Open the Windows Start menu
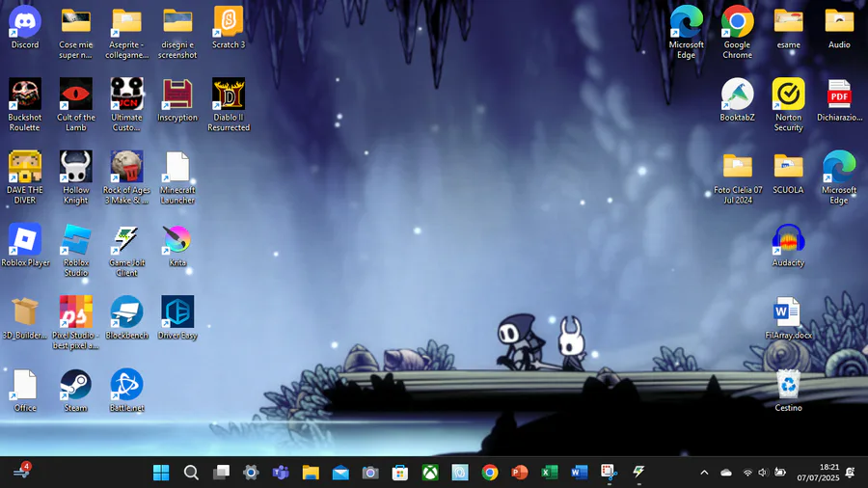The height and width of the screenshot is (488, 868). coord(161,473)
